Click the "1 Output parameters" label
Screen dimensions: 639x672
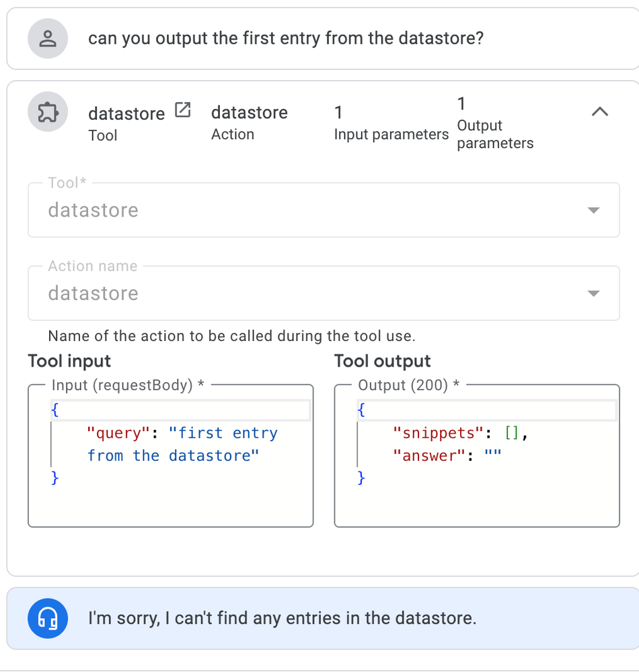495,122
